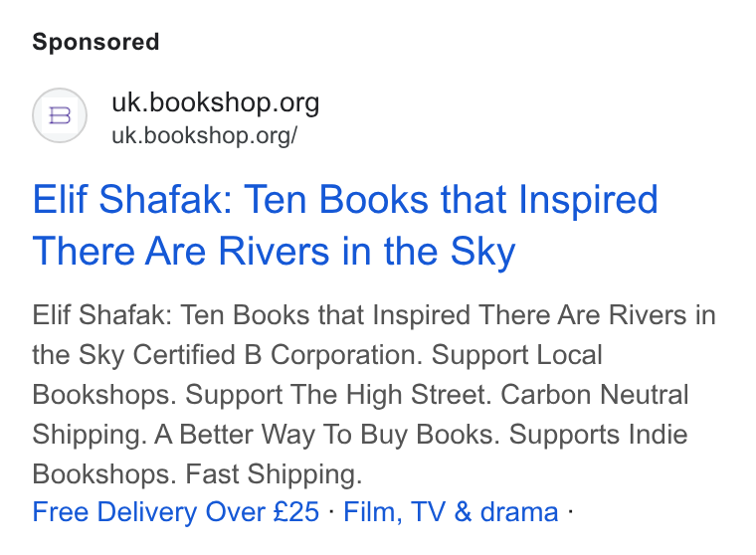Click the Support Local Bookshops phrase

tap(516, 355)
